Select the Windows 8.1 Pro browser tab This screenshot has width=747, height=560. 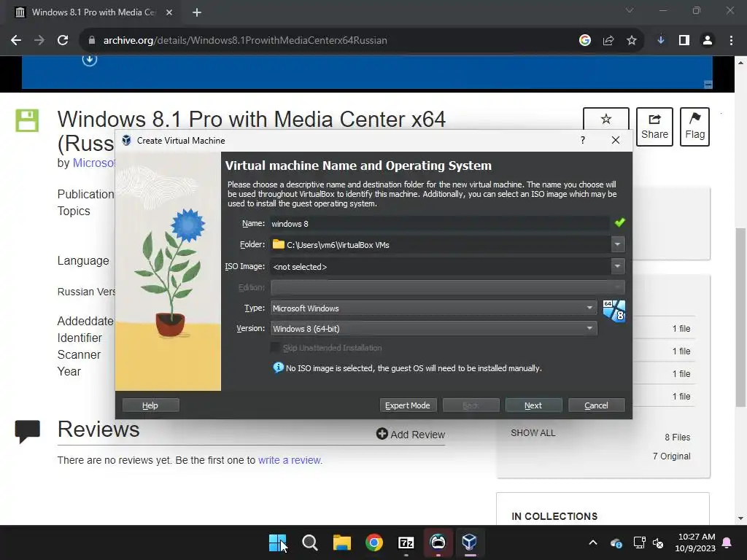[93, 12]
